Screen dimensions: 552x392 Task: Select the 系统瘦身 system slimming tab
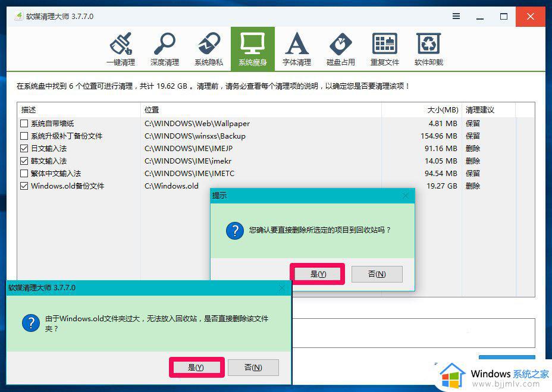(x=253, y=49)
